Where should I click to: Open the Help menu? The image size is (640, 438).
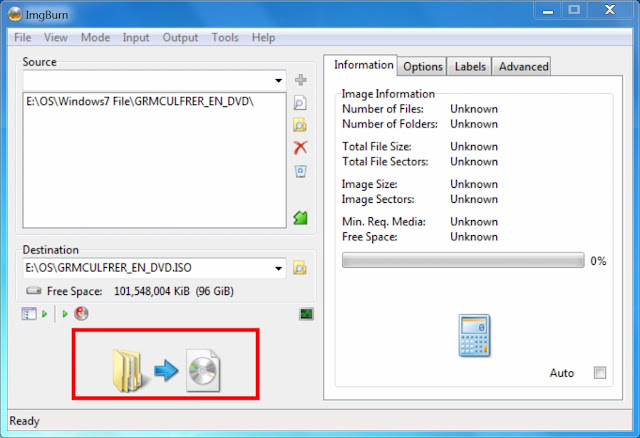point(263,38)
